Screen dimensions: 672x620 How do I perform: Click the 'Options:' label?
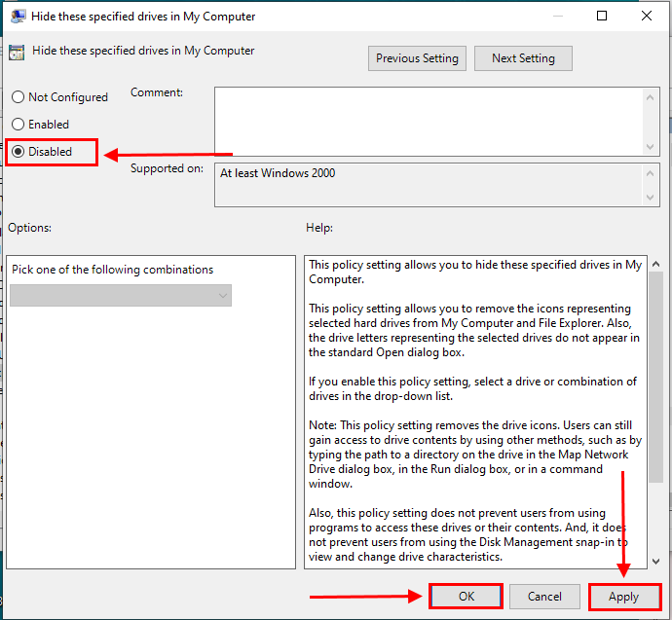pyautogui.click(x=29, y=228)
